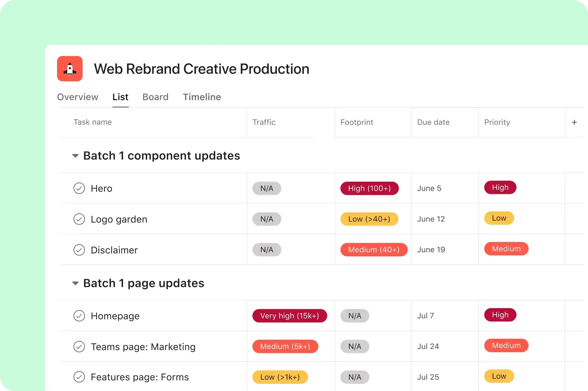Click the red rocket project icon
588x391 pixels.
70,69
